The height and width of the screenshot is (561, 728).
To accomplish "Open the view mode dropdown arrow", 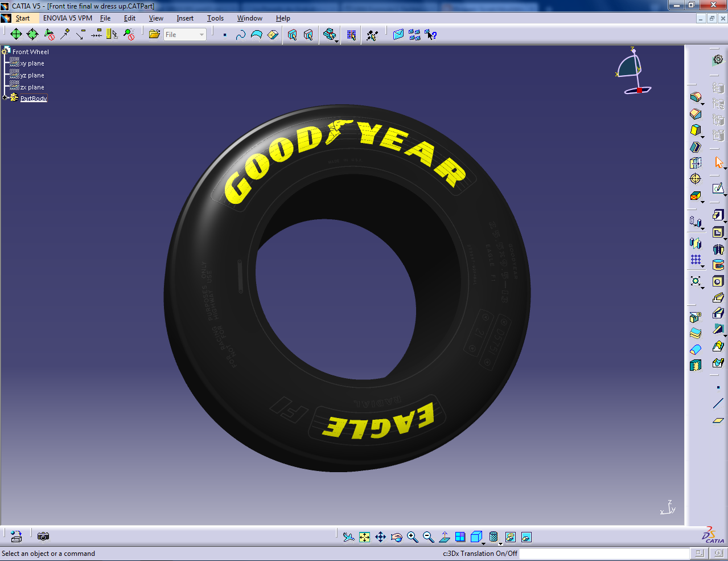I will [x=501, y=544].
